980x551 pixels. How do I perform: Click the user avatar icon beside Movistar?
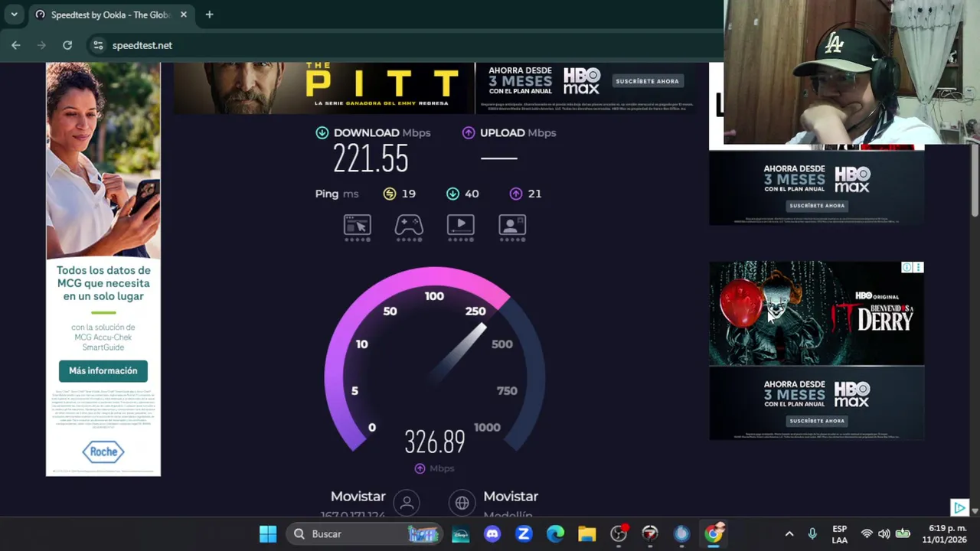pyautogui.click(x=407, y=503)
